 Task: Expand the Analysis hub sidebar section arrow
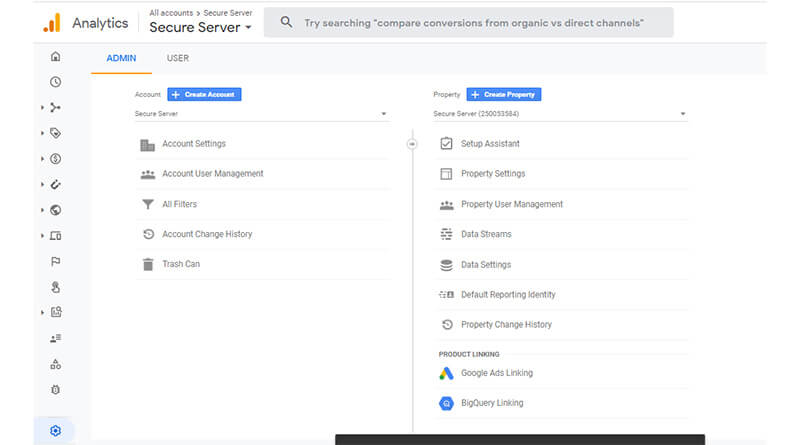pos(42,312)
